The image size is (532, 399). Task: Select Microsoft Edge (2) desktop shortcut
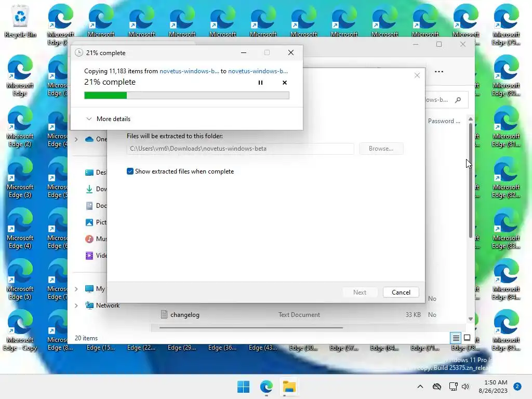coord(20,127)
